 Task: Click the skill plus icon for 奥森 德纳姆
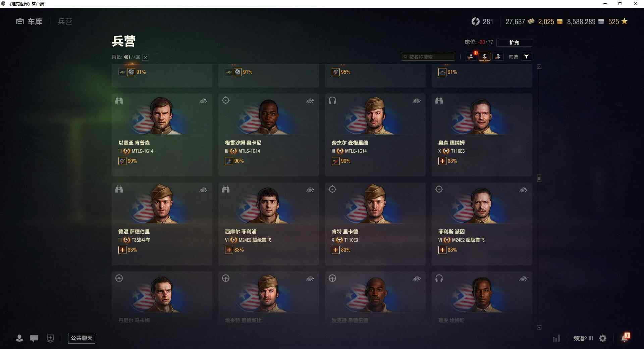[x=442, y=161]
